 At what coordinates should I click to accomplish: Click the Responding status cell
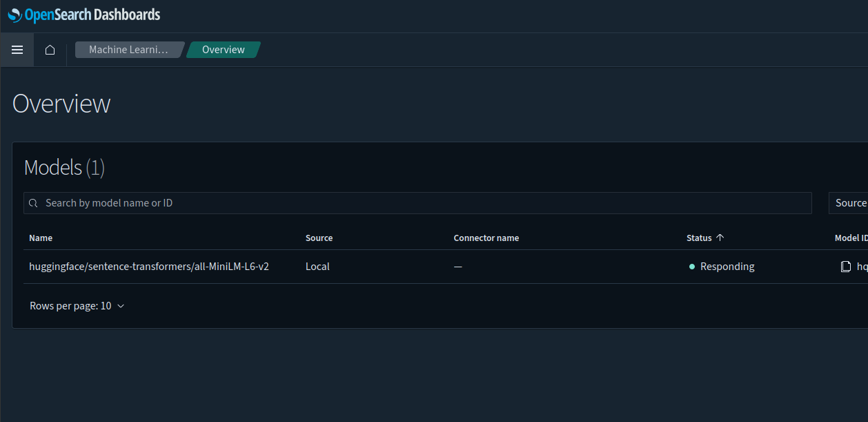coord(722,267)
